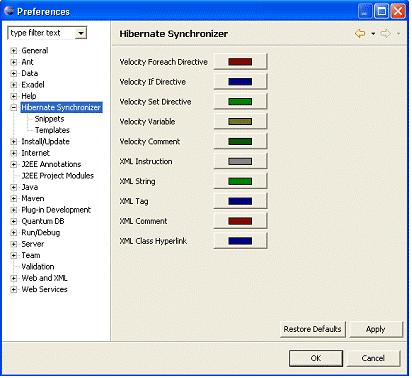Viewport: 412px width, 378px height.
Task: Click the Restore Defaults button
Action: [313, 329]
